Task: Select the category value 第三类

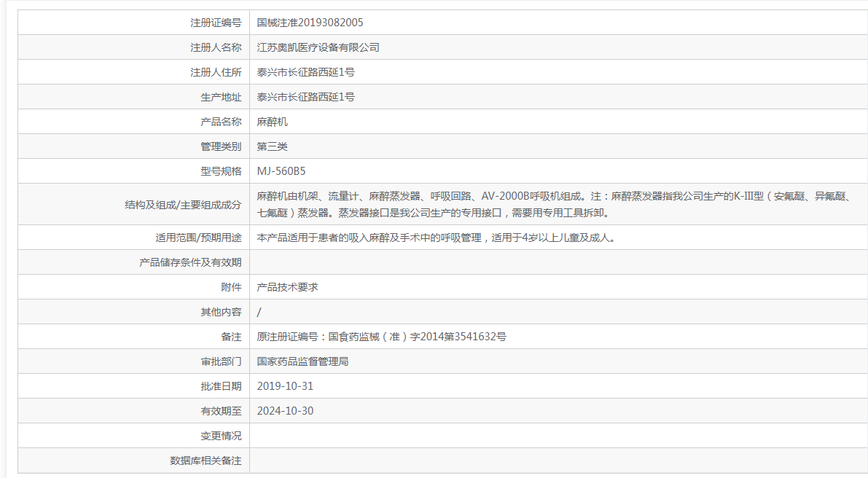Action: [273, 146]
